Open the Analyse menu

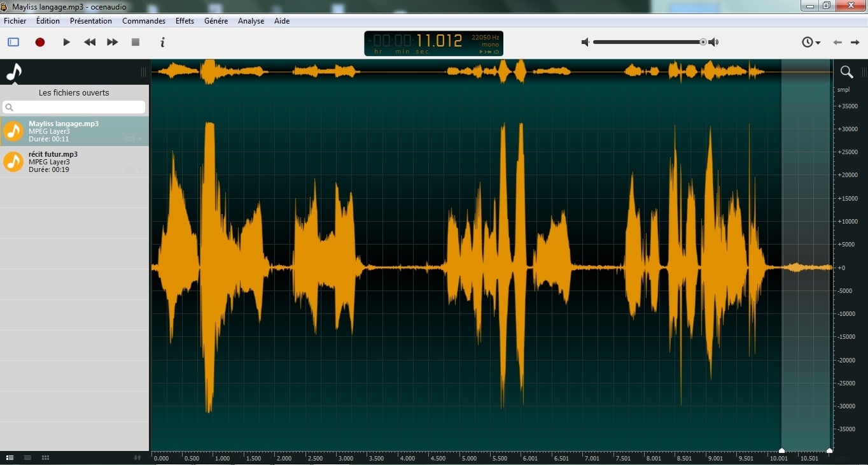click(251, 20)
